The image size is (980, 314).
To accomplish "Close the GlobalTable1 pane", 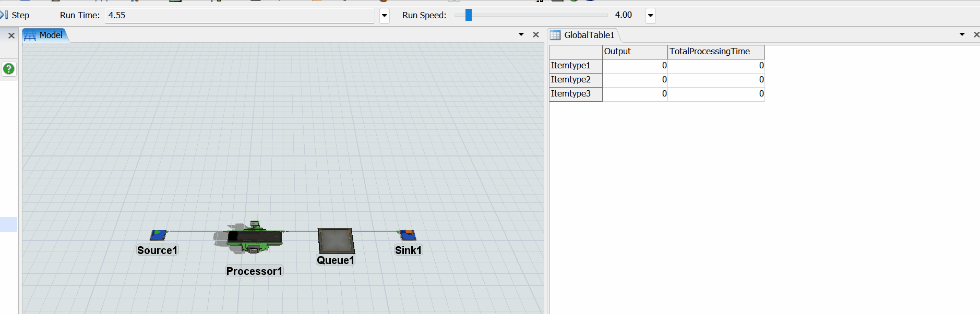I will click(x=976, y=35).
